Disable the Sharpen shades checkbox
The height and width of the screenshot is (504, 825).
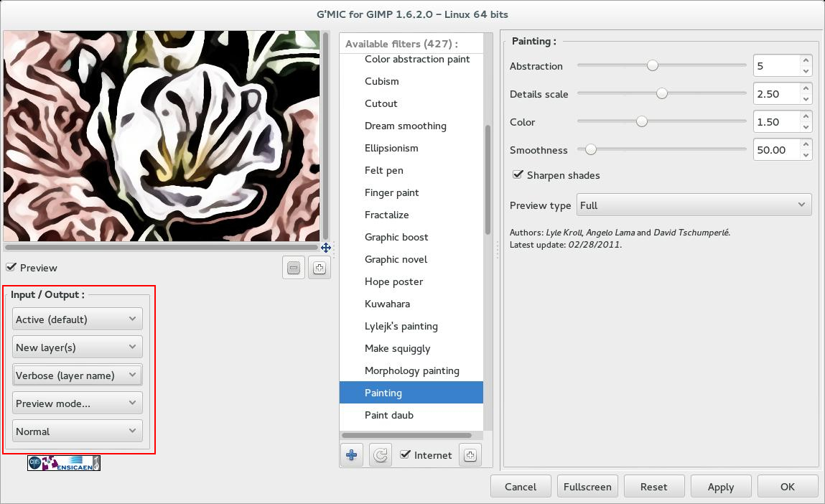coord(517,175)
